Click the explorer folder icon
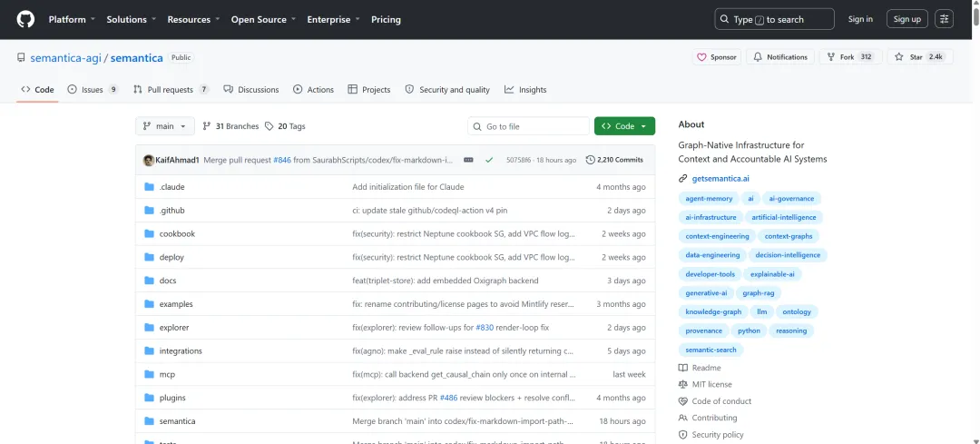 pos(149,328)
